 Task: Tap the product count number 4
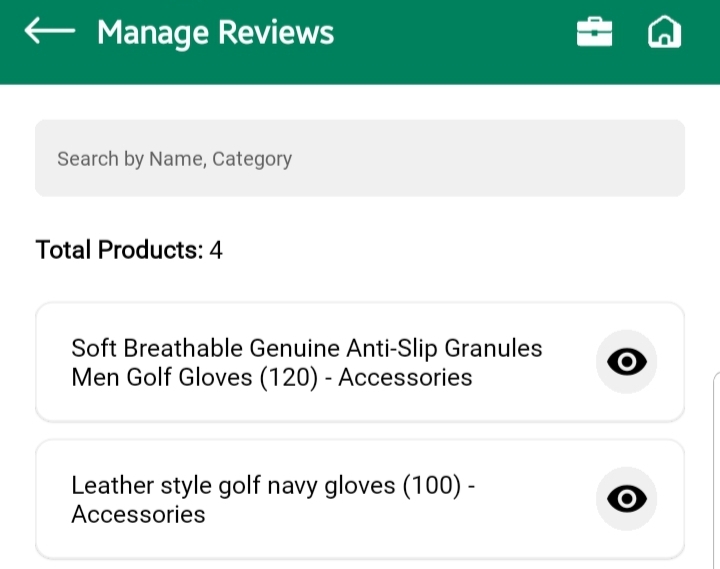pos(216,250)
